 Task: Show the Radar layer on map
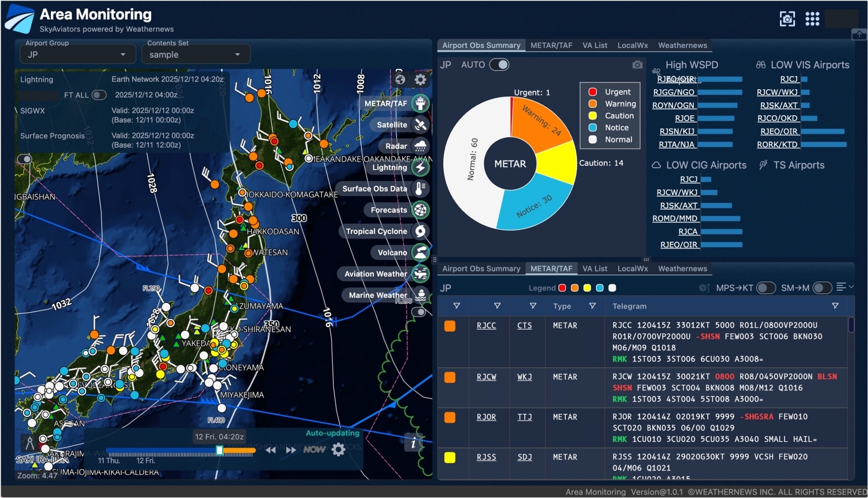[x=420, y=147]
